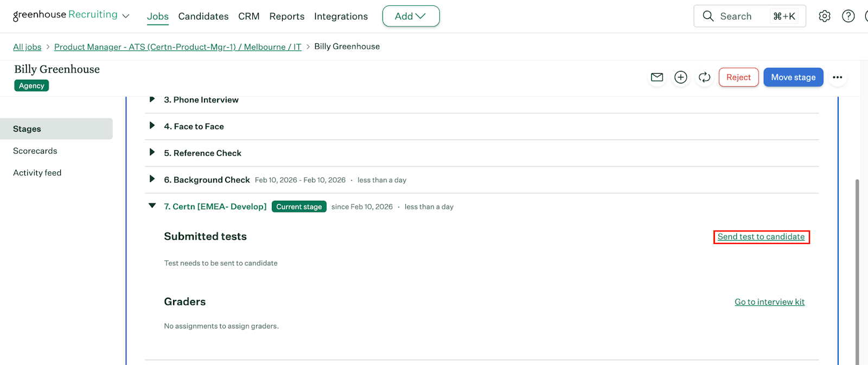Open the Add dropdown button
Image resolution: width=868 pixels, height=365 pixels.
tap(411, 16)
